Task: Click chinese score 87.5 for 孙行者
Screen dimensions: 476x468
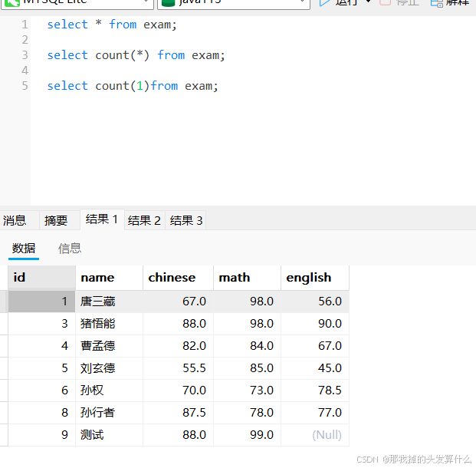Action: point(178,413)
